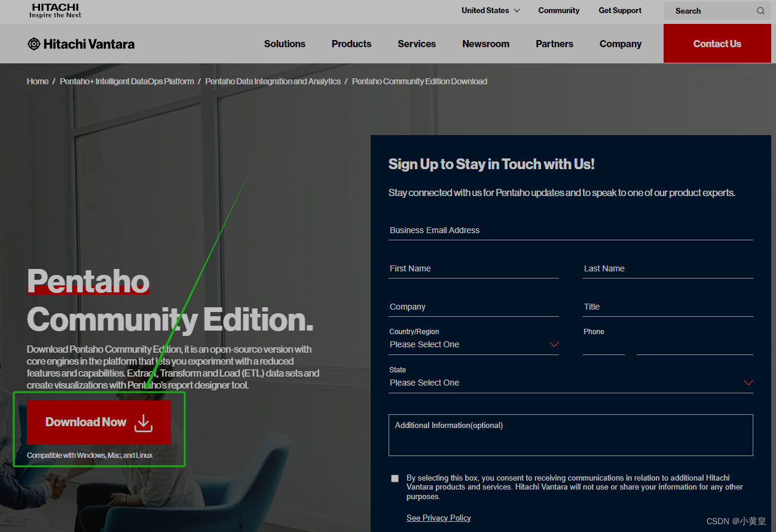The width and height of the screenshot is (776, 532).
Task: Open the Get Support link
Action: (x=620, y=11)
